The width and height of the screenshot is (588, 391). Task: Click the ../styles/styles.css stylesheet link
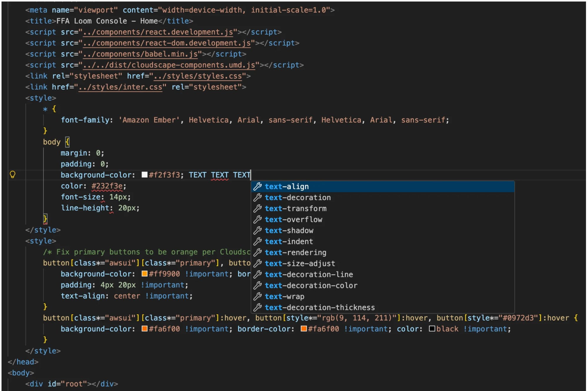click(x=197, y=76)
